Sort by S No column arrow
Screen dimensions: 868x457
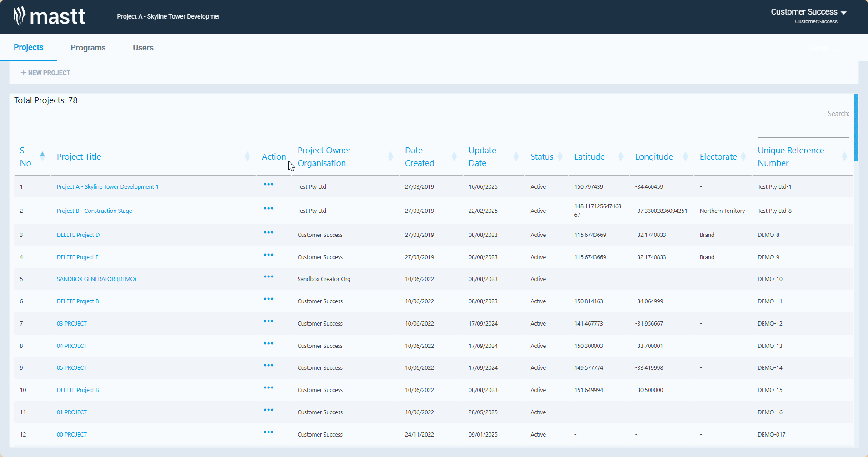(42, 156)
